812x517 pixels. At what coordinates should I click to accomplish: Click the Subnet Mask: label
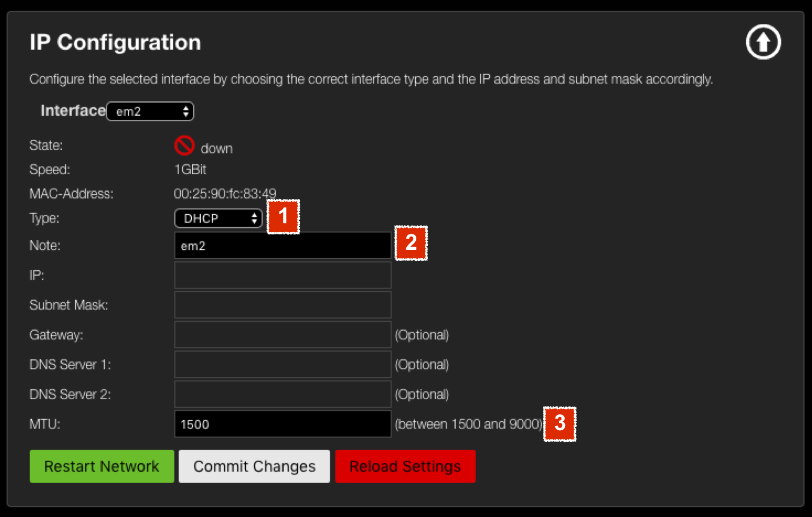coord(68,305)
